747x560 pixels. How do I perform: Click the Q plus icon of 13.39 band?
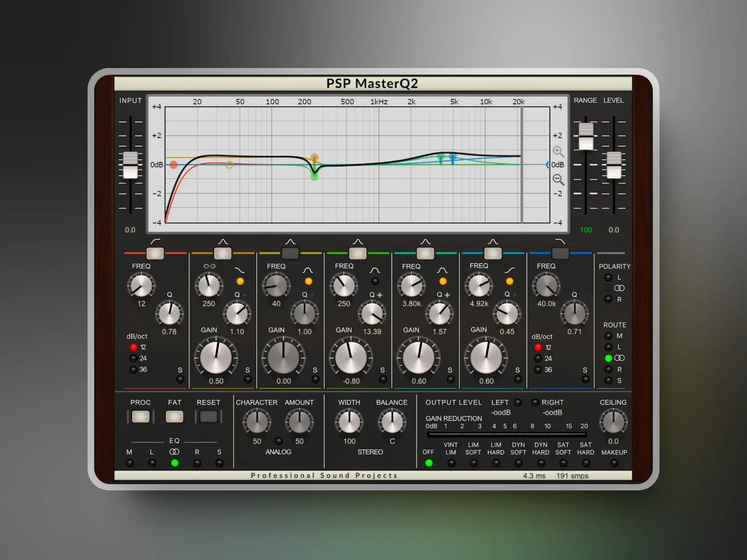coord(380,295)
